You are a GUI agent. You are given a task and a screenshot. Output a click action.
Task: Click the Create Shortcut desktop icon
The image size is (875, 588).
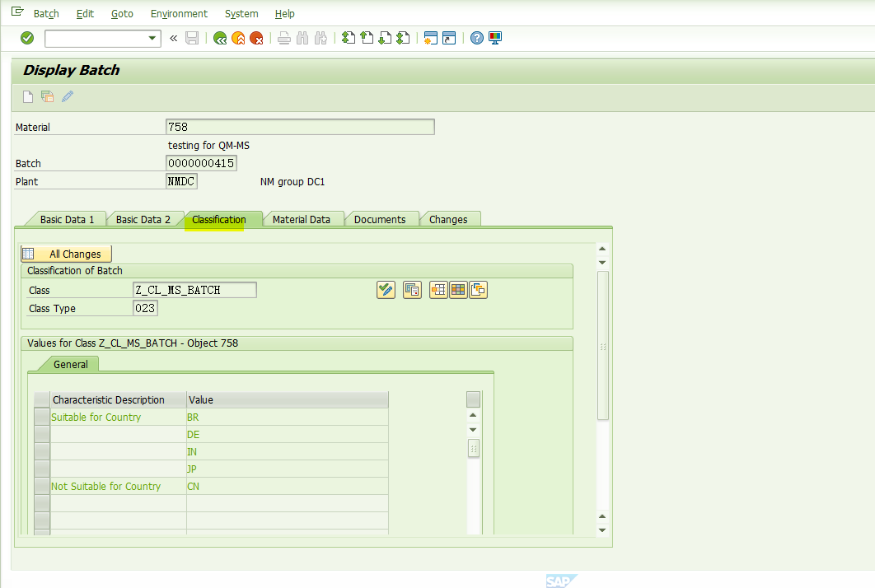(x=494, y=38)
